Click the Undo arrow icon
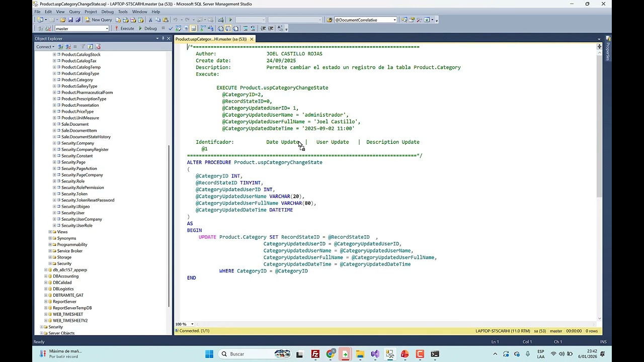This screenshot has height=362, width=644. [x=175, y=20]
